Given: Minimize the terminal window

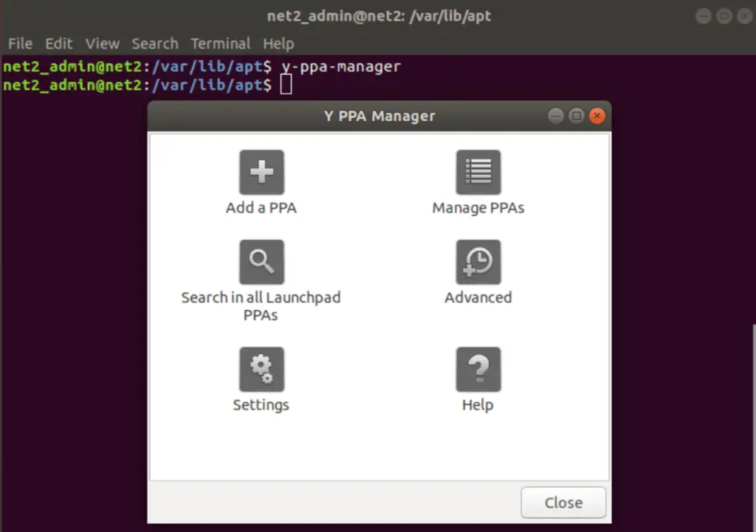Looking at the screenshot, I should pos(704,15).
